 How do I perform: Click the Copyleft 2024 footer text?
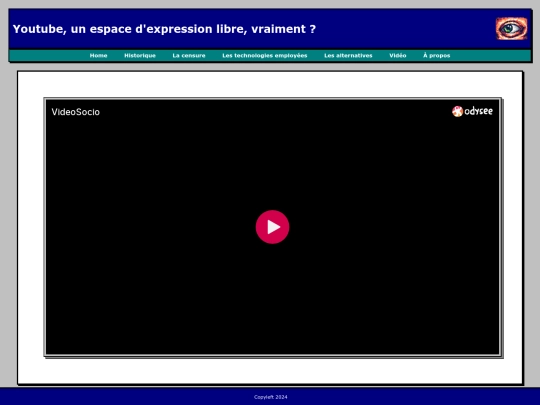tap(271, 397)
